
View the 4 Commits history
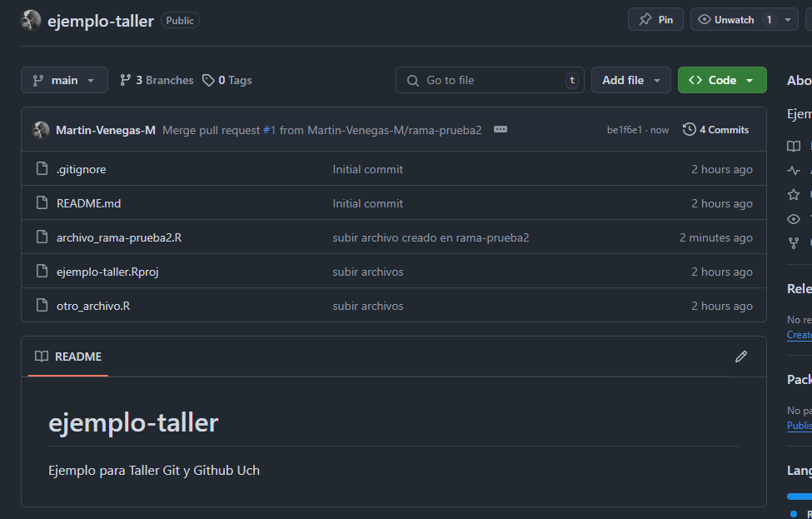coord(715,129)
